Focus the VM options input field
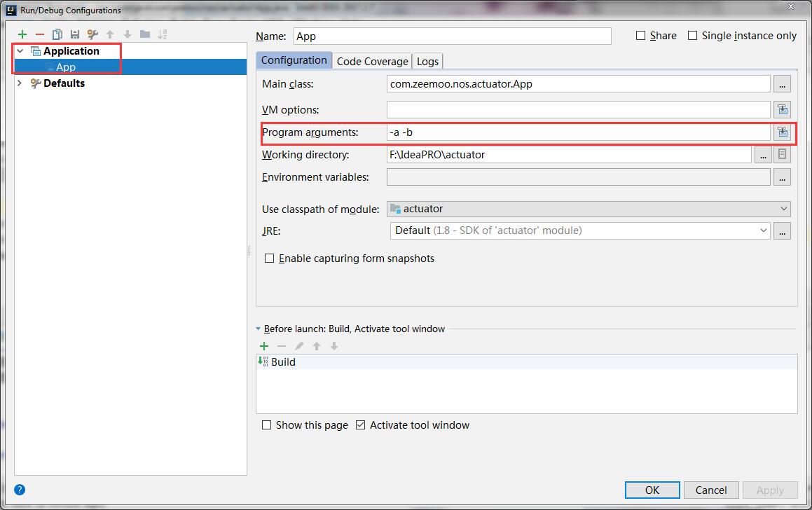The height and width of the screenshot is (510, 812). click(579, 110)
